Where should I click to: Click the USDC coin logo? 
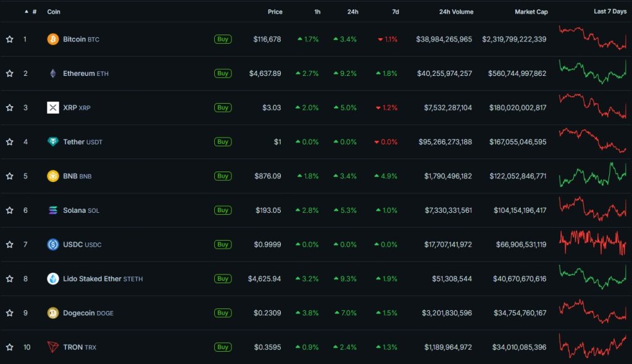click(54, 244)
